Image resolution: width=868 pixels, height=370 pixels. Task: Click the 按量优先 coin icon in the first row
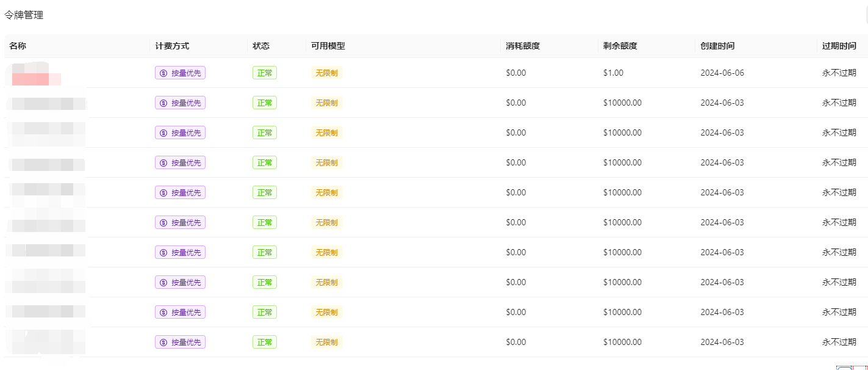pyautogui.click(x=163, y=73)
